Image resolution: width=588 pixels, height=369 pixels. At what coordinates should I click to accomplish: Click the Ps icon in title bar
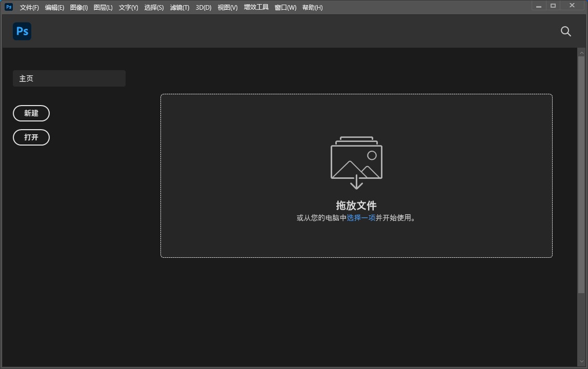point(9,7)
